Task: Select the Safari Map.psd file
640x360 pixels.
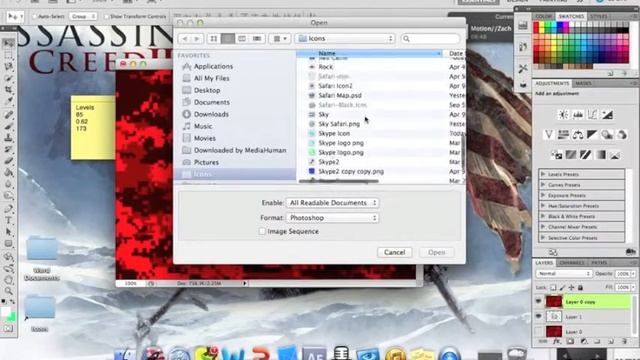Action: coord(340,96)
